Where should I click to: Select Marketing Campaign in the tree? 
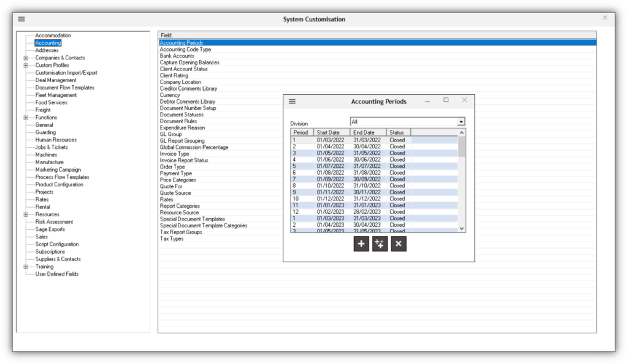pos(58,170)
